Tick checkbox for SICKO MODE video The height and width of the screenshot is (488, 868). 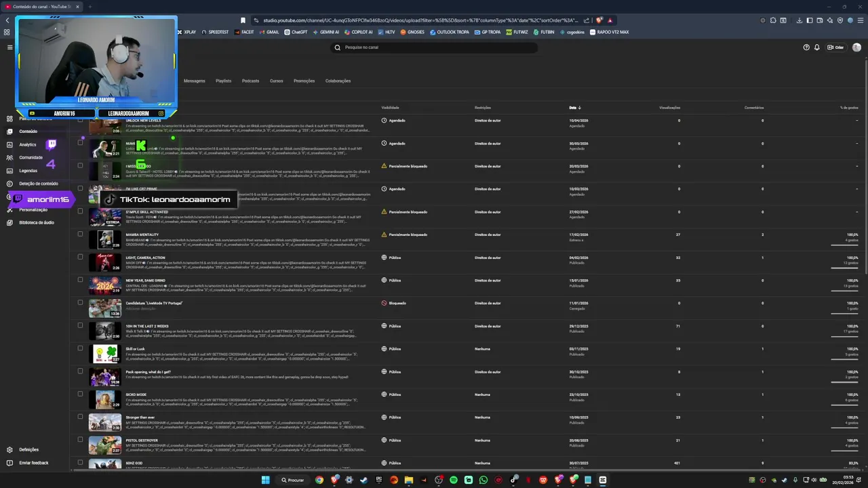pyautogui.click(x=80, y=394)
